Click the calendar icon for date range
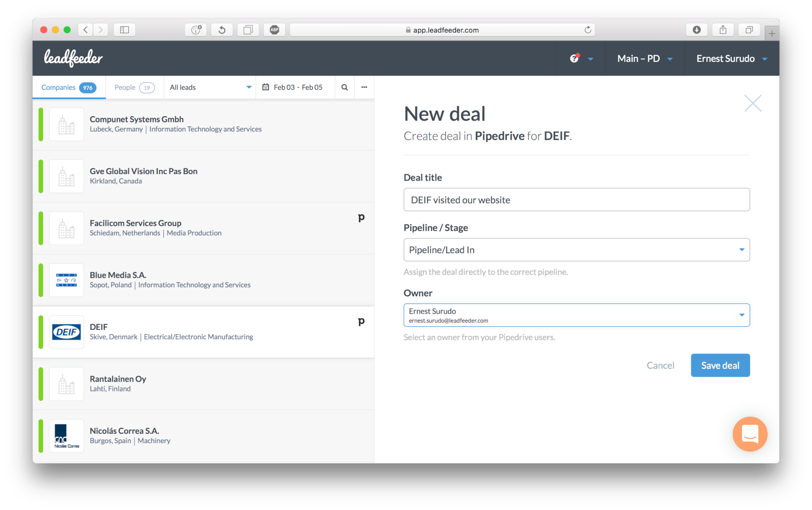Image resolution: width=812 pixels, height=510 pixels. (265, 87)
